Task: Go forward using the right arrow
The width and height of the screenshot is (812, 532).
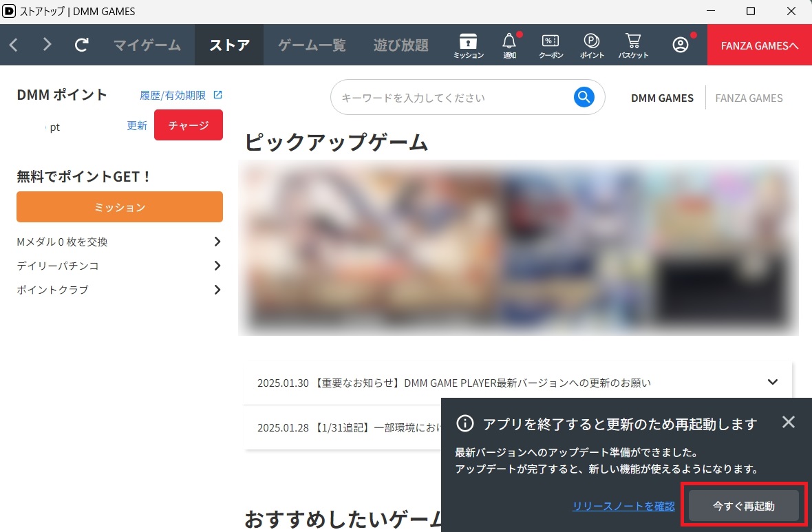Action: (x=47, y=45)
